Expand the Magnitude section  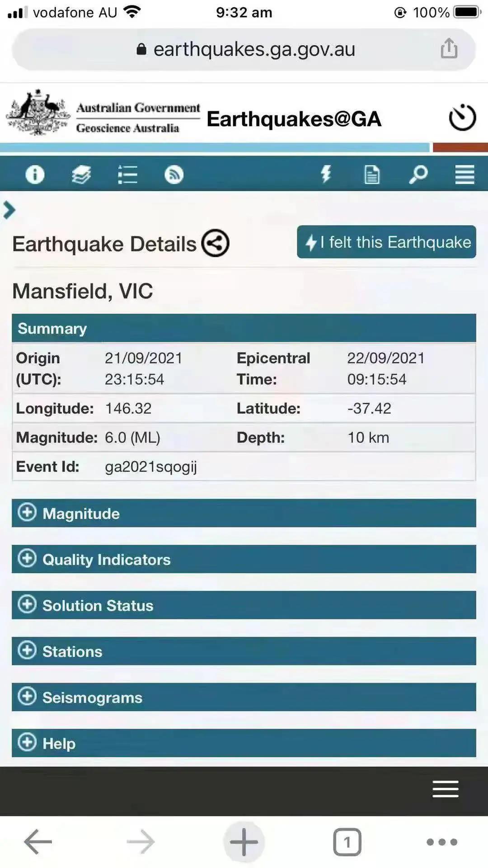tap(244, 513)
